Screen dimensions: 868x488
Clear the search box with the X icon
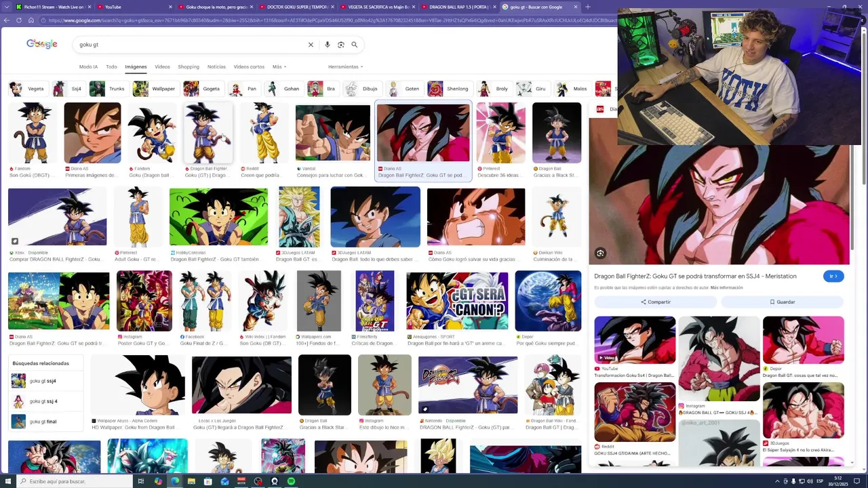tap(311, 45)
